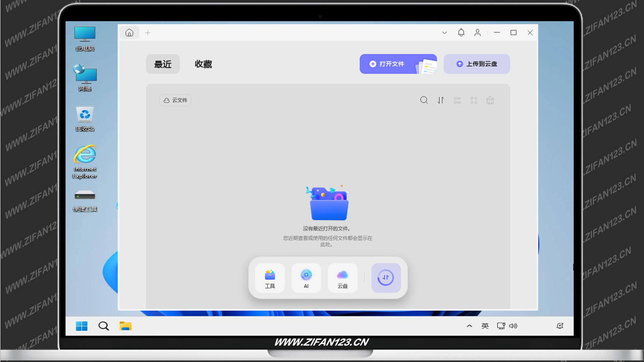The width and height of the screenshot is (644, 362).
Task: Click the 打开文件 button
Action: (398, 64)
